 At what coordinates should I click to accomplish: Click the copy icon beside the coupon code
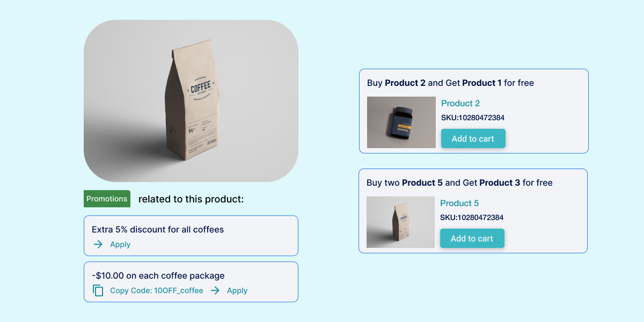pyautogui.click(x=98, y=290)
